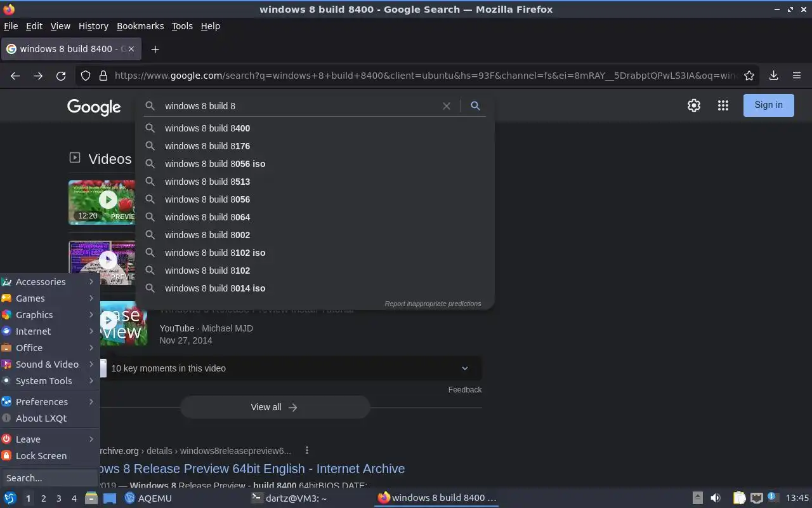
Task: Click the network tray icon
Action: tap(756, 498)
